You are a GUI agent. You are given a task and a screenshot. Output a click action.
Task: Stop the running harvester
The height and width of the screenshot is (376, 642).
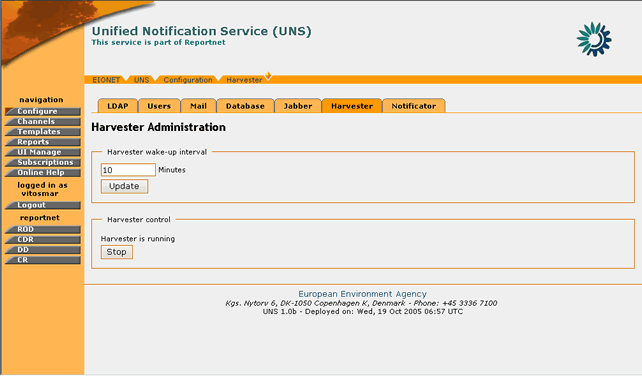[117, 252]
